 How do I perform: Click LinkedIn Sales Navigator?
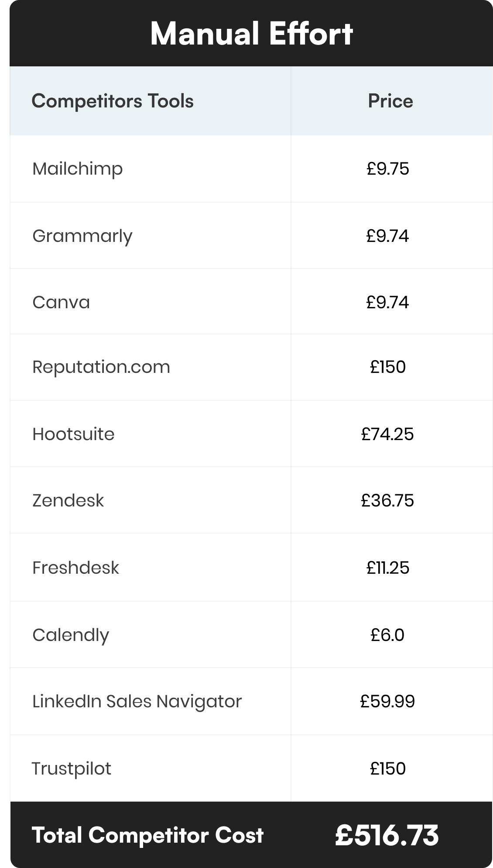point(137,701)
